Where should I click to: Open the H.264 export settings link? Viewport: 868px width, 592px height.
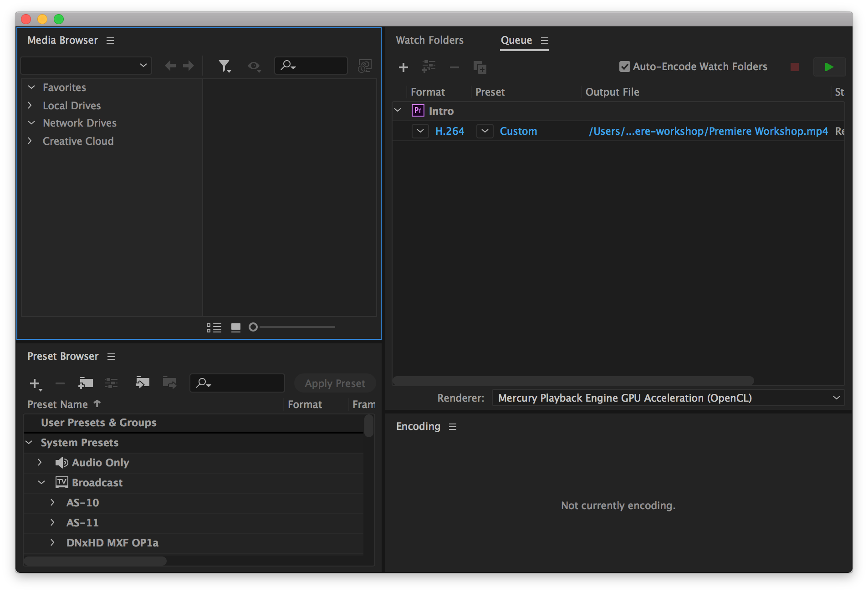click(x=450, y=131)
